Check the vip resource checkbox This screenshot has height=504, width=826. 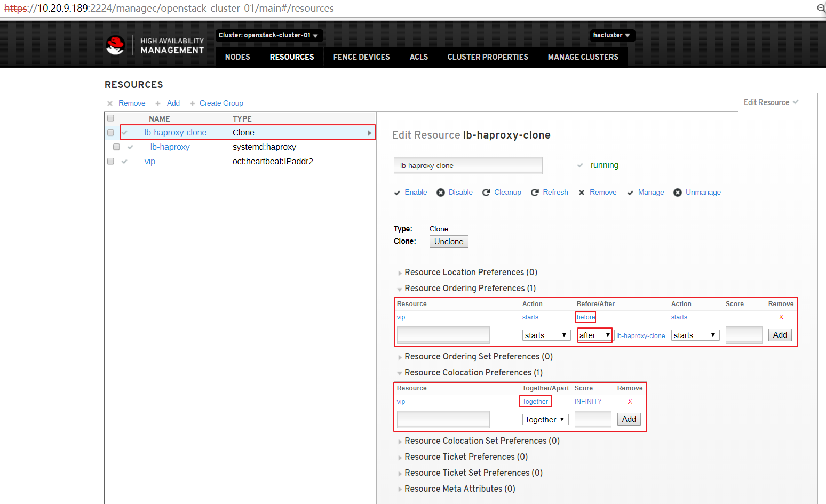point(111,162)
